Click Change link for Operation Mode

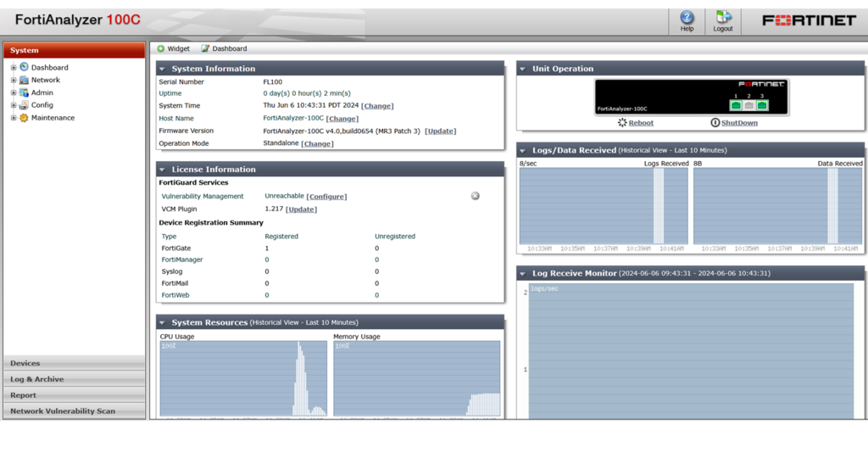tap(317, 143)
